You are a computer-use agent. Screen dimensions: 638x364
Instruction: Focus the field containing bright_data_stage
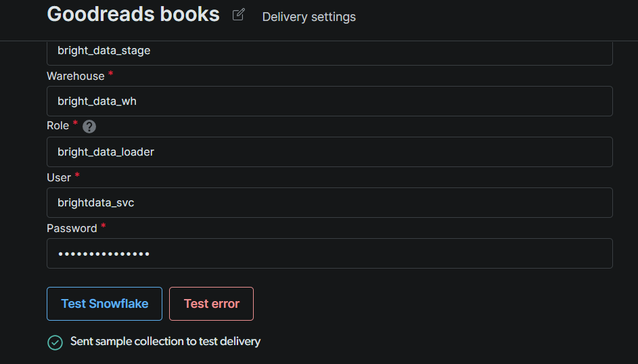pos(329,53)
